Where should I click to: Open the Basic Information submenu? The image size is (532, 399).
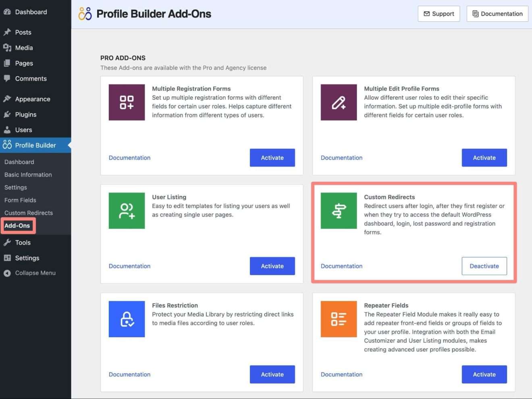coord(28,175)
